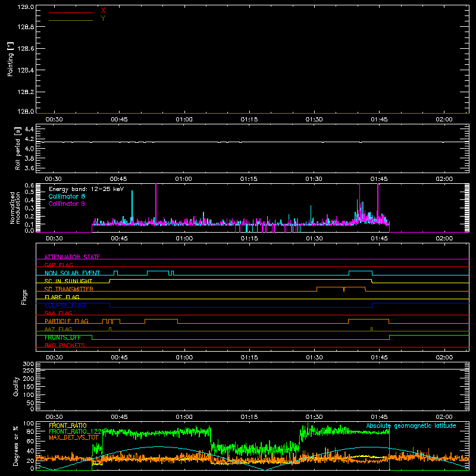
Task: Click the SC_TRANSMITTER flag label
Action: click(69, 289)
